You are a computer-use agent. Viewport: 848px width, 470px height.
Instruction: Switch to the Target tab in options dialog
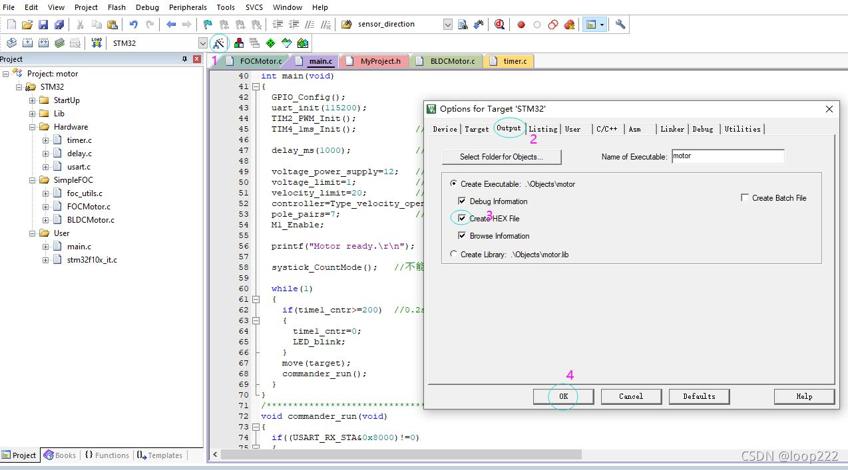click(476, 129)
